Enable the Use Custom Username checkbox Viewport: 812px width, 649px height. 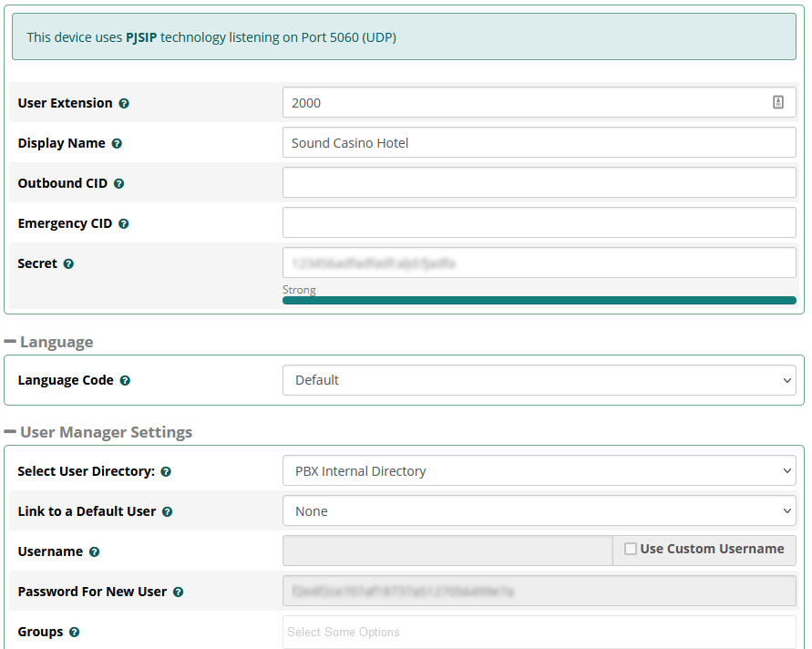[x=631, y=550]
